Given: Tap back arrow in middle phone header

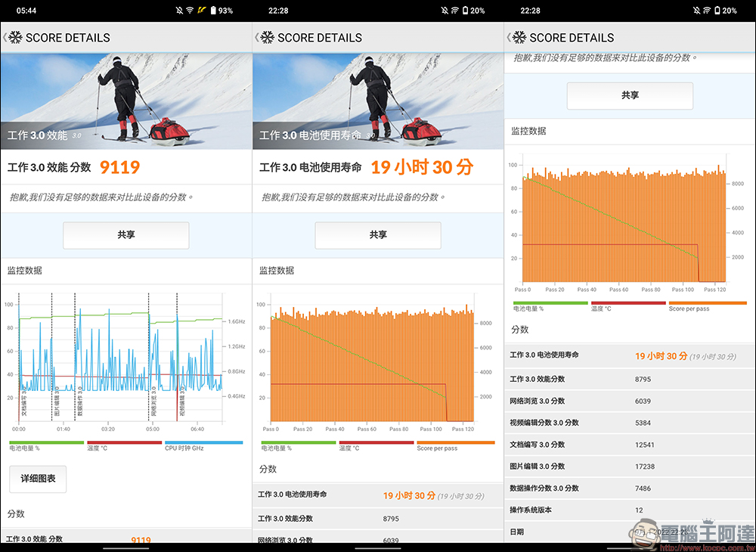Looking at the screenshot, I should (257, 38).
